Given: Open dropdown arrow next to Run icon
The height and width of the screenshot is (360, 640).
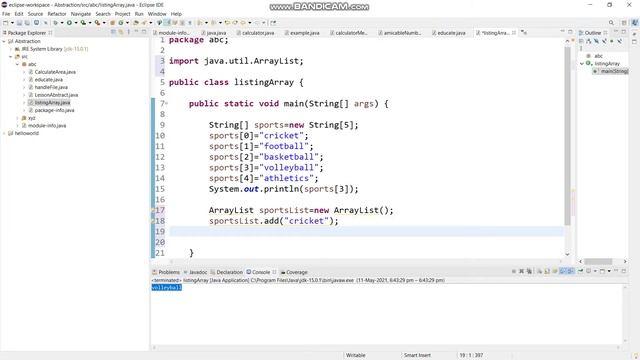Looking at the screenshot, I should (x=76, y=23).
